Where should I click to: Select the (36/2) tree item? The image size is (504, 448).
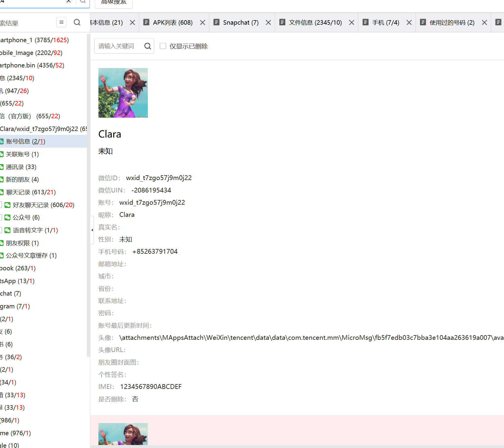[11, 357]
